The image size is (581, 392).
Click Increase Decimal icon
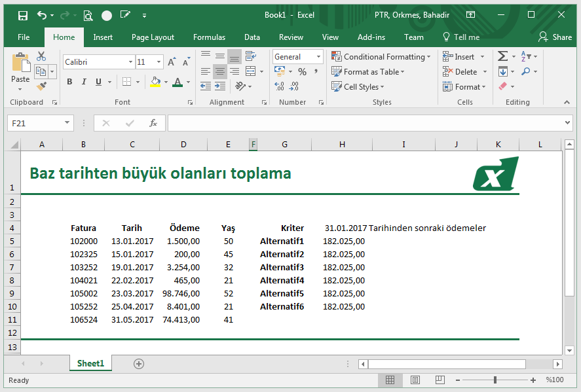point(280,86)
